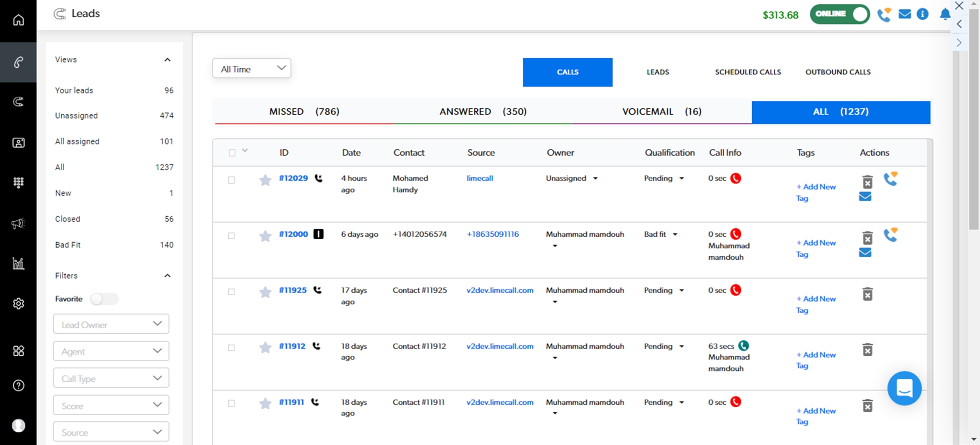Switch to the SCHEDULED CALLS tab

[748, 72]
